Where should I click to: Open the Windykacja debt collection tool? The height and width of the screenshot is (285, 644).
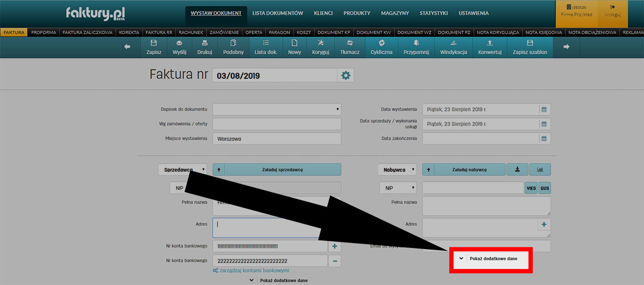tap(453, 47)
